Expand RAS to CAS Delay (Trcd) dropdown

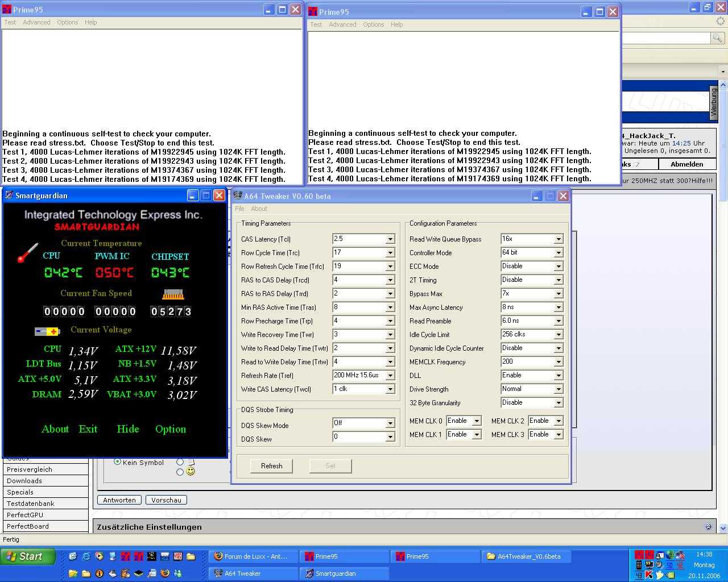[390, 280]
